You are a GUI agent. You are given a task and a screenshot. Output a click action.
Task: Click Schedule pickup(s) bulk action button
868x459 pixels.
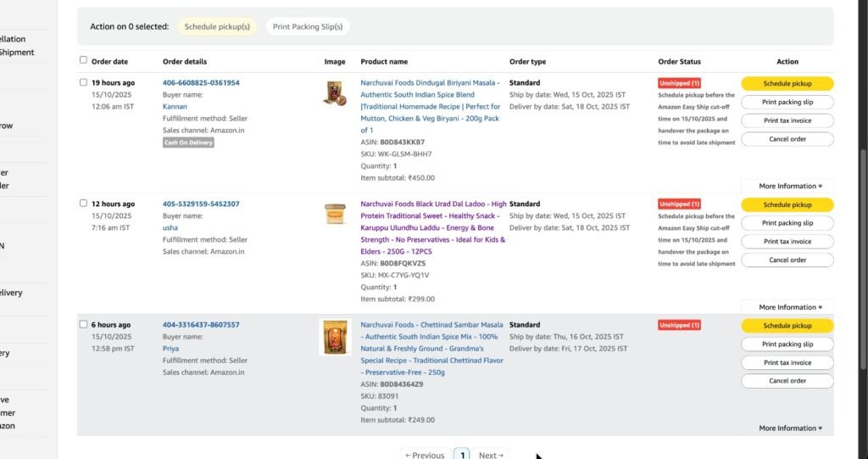pos(217,26)
